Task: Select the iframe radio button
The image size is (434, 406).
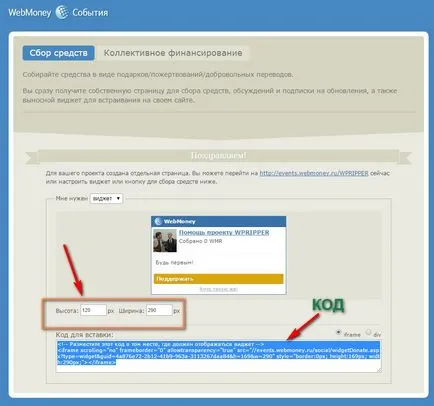Action: point(338,332)
